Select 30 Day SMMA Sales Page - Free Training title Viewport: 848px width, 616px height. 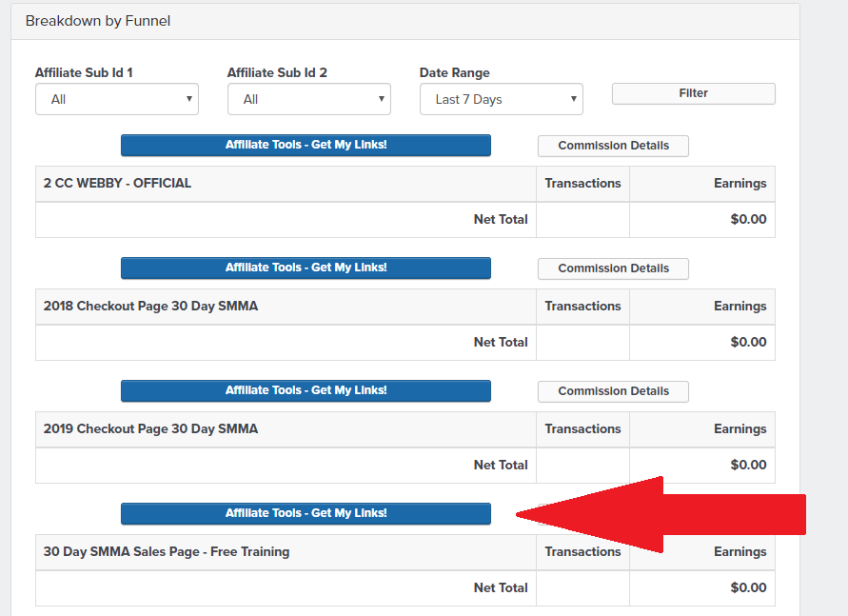tap(167, 551)
